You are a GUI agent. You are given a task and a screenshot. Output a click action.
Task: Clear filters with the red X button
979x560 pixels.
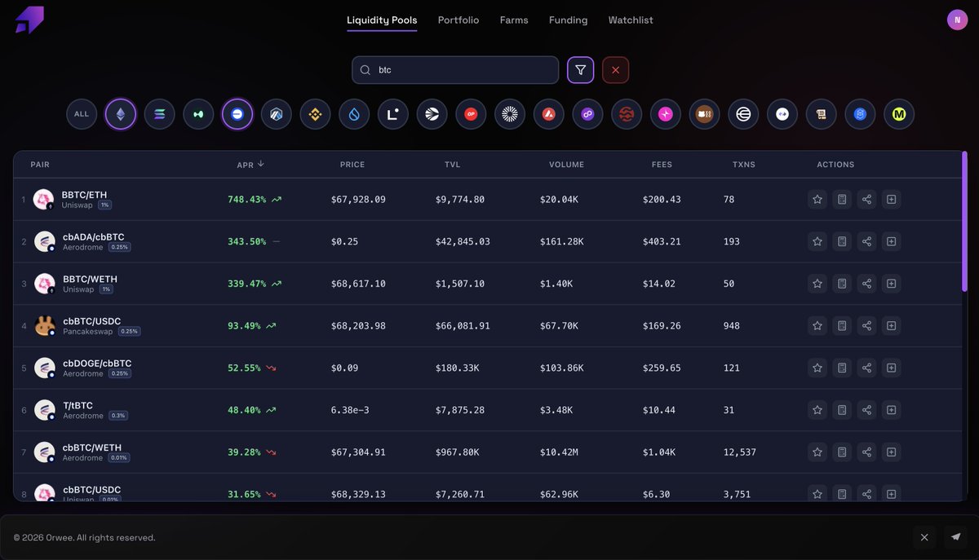tap(615, 70)
